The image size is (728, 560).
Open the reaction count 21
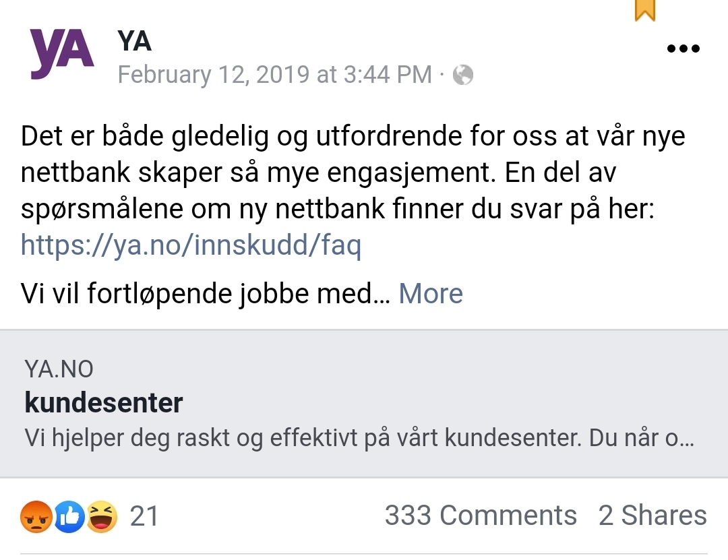click(144, 516)
